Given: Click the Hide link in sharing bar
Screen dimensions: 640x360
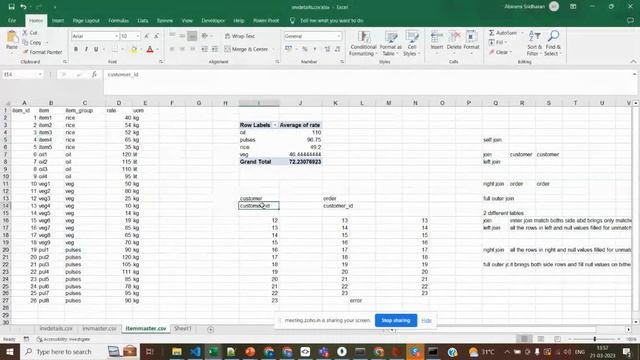Looking at the screenshot, I should (x=427, y=320).
